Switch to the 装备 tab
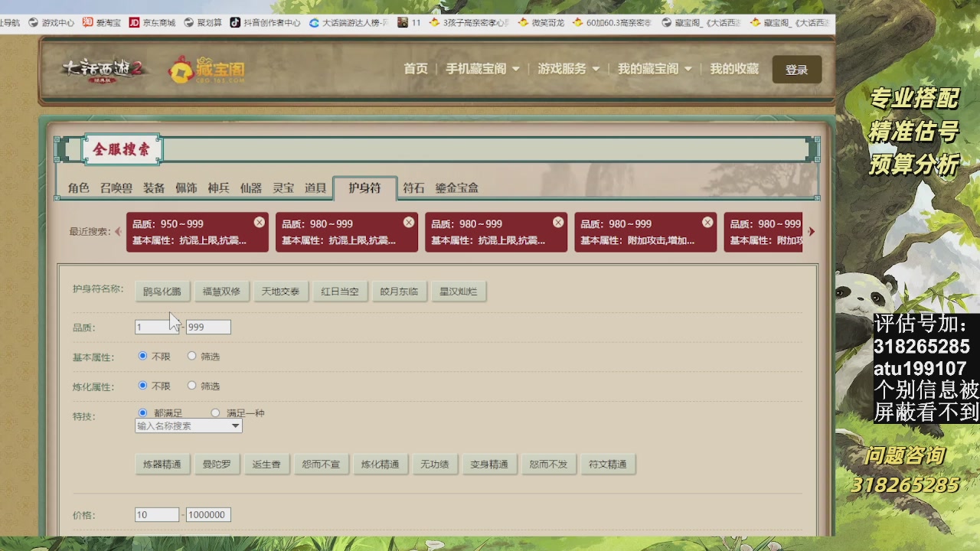Viewport: 980px width, 551px height. (154, 187)
